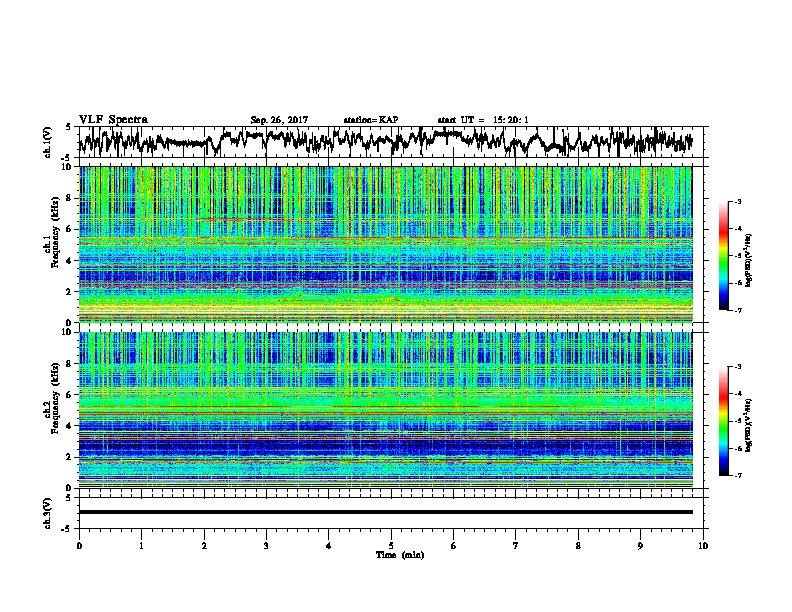
Task: Click the "-5" tick on ch.1 colorbar
Action: (737, 256)
